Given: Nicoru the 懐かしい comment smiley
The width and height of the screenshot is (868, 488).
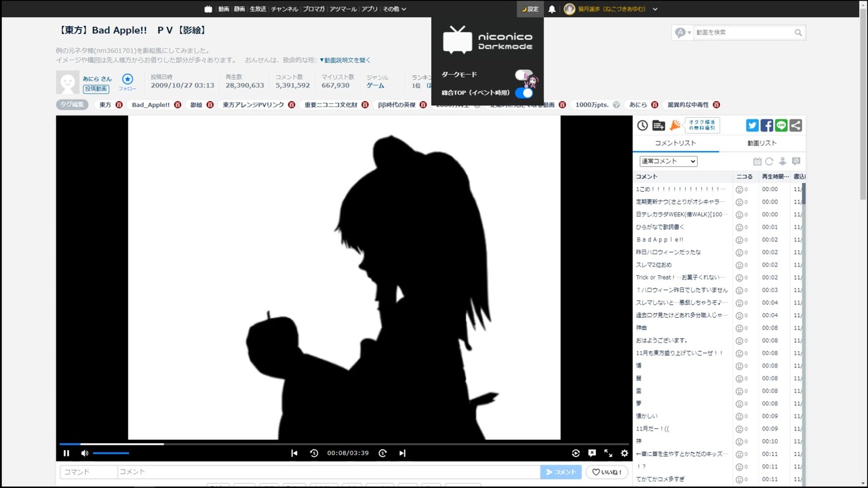Looking at the screenshot, I should 739,416.
